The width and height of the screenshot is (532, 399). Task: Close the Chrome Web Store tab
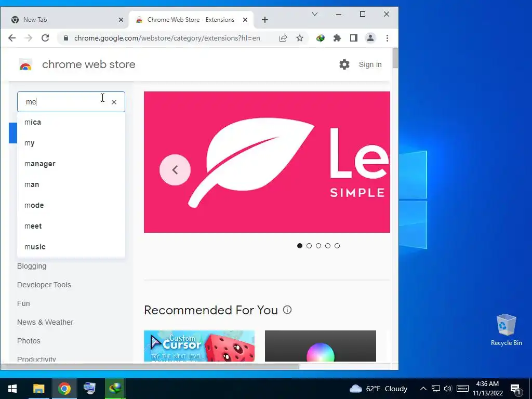coord(245,20)
